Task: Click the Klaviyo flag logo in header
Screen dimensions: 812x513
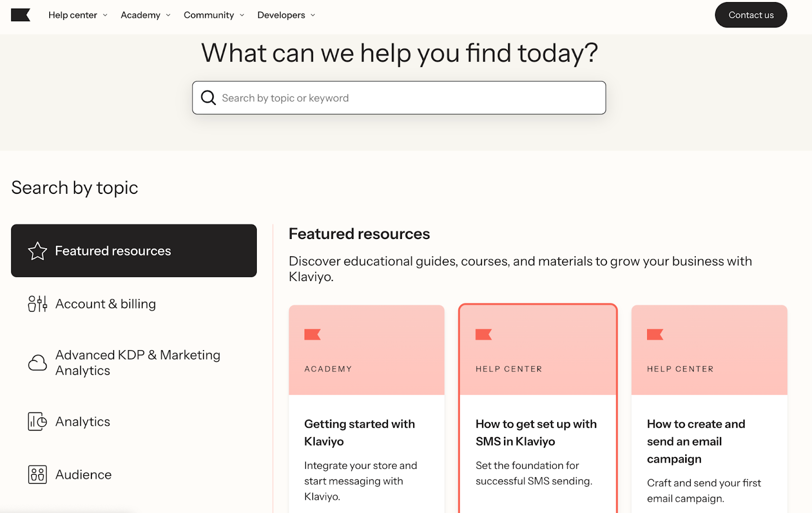Action: [x=21, y=15]
